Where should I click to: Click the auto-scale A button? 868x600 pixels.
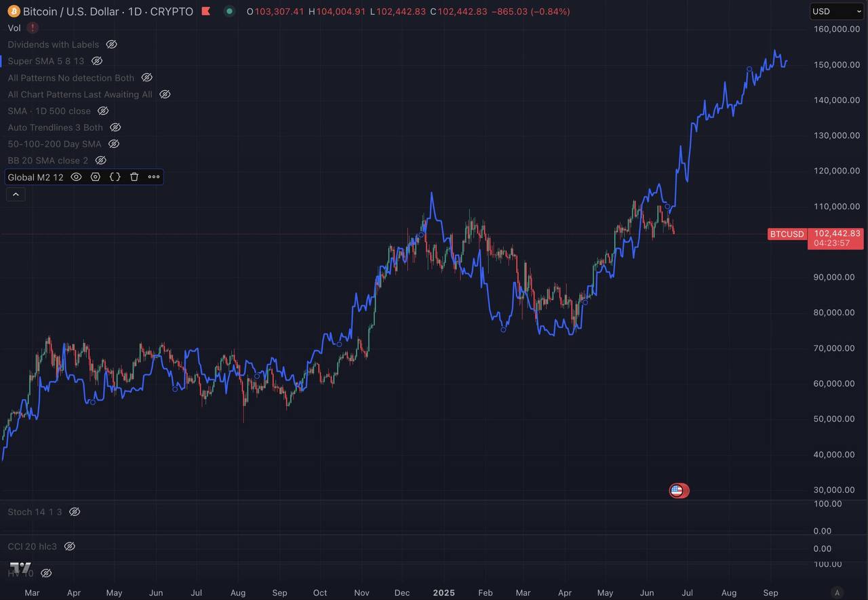[837, 593]
